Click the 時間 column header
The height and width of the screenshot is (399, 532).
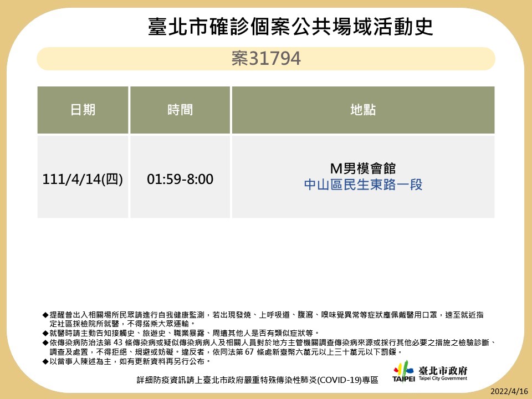tap(180, 110)
